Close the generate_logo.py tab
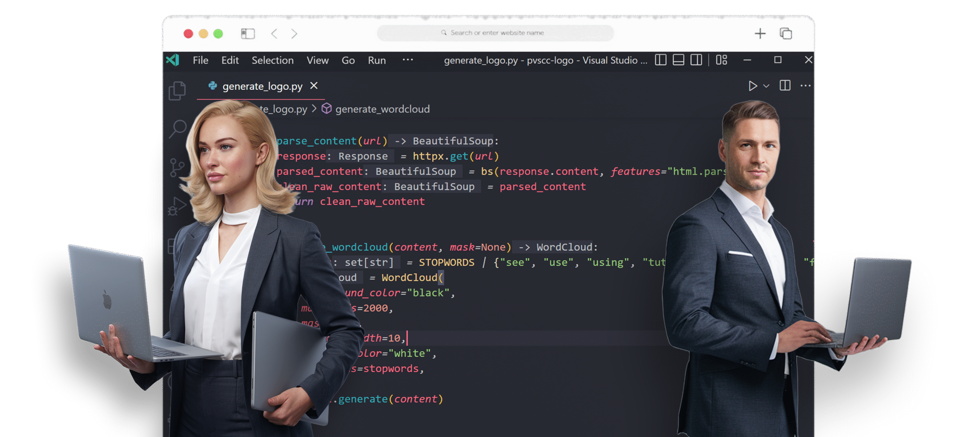Screen dimensions: 980x437 coord(314,86)
